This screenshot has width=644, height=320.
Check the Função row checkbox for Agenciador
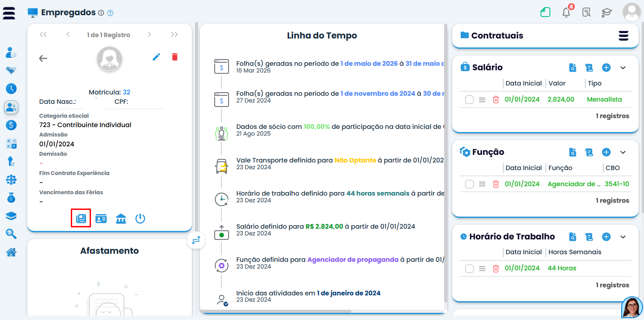click(469, 184)
